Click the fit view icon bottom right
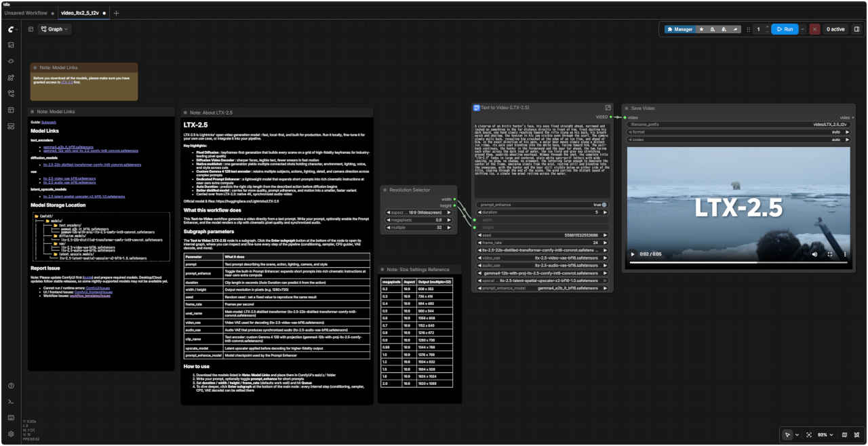 pyautogui.click(x=809, y=434)
